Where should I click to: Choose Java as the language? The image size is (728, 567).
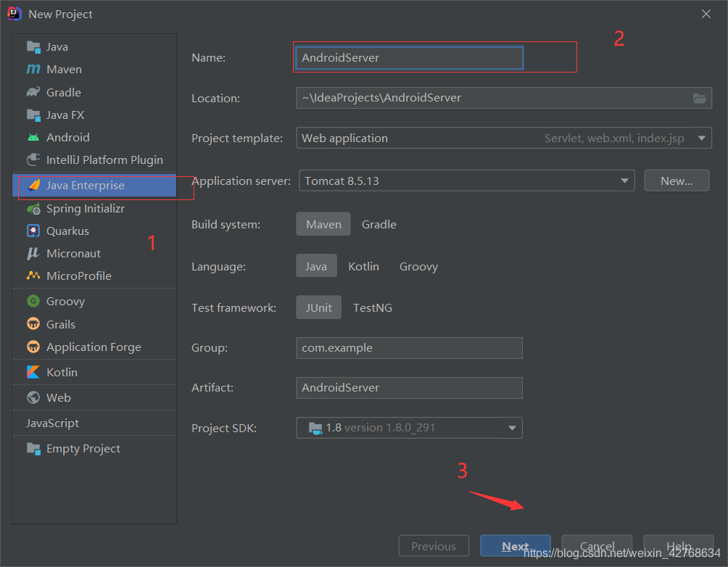tap(316, 266)
